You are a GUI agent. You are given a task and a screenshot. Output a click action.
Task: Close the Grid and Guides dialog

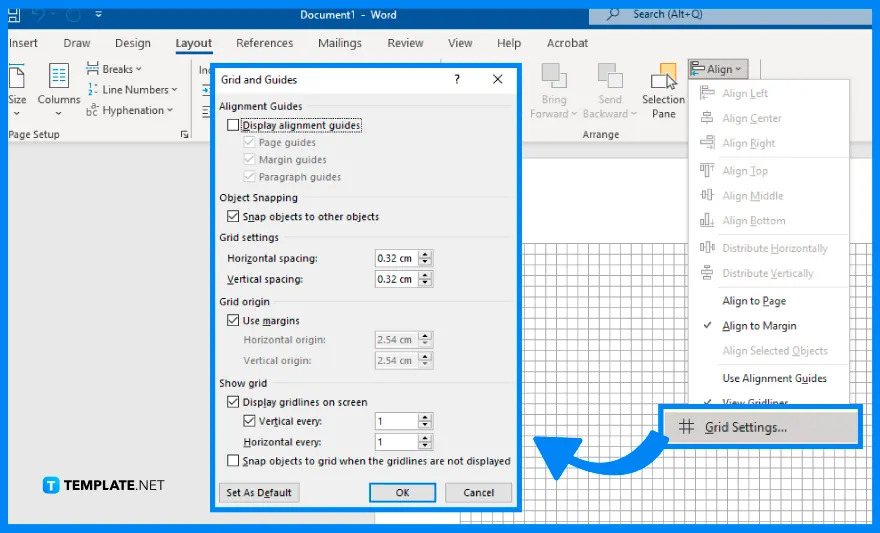click(497, 79)
